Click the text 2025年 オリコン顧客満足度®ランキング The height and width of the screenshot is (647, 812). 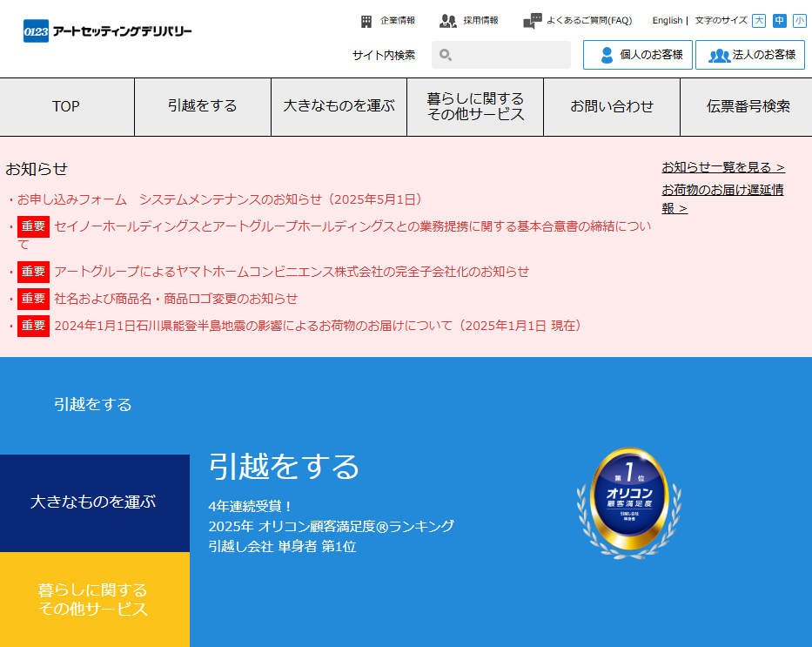coord(332,526)
